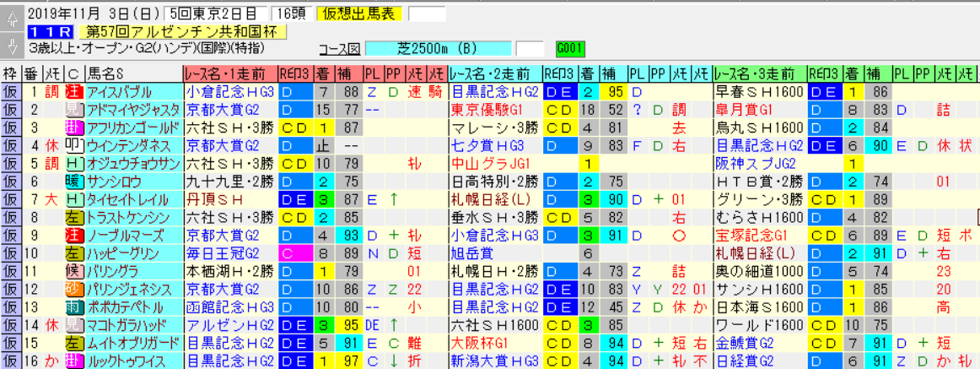The image size is (980, 369).
Task: Click the 候 mark icon for パリングラ
Action: (x=73, y=271)
